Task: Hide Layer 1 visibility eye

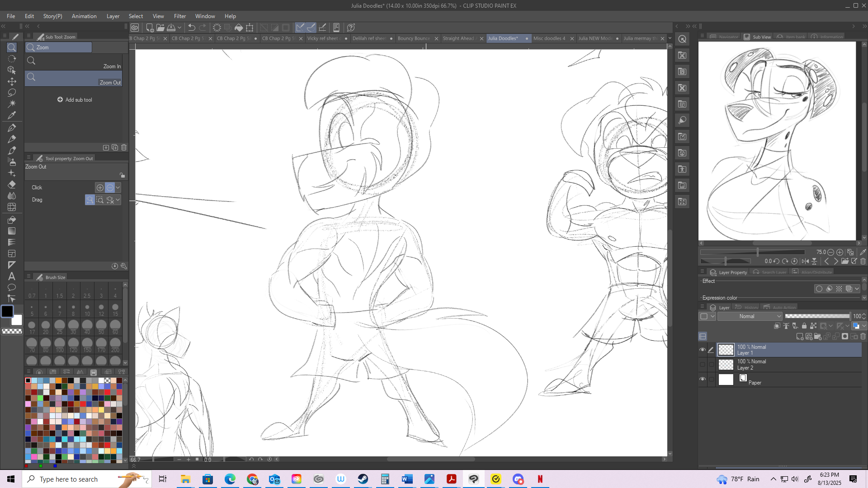Action: pyautogui.click(x=702, y=350)
